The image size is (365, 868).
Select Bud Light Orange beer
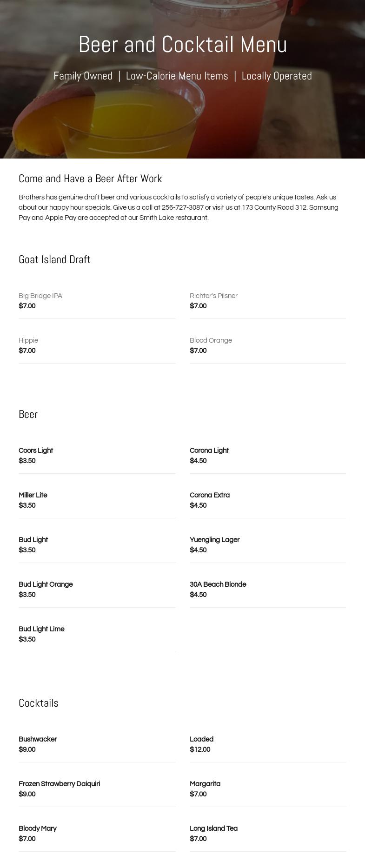46,584
